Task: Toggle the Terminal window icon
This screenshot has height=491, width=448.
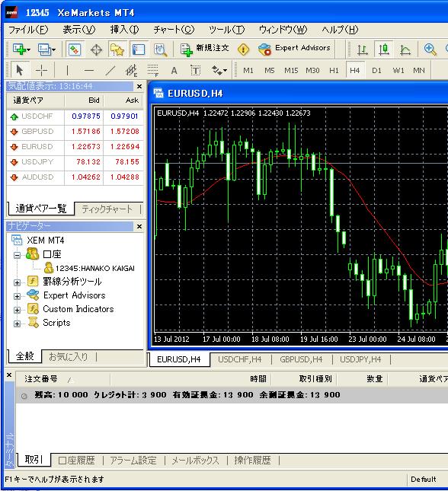Action: (x=138, y=49)
